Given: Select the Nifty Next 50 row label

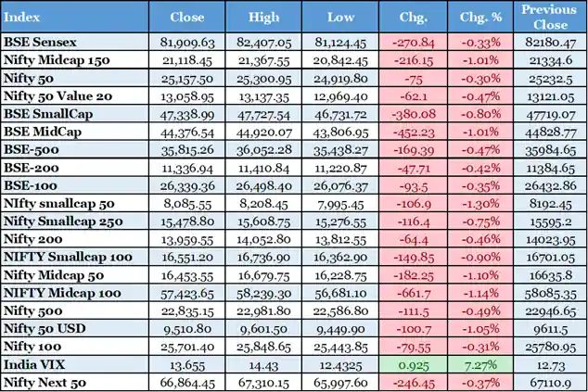Looking at the screenshot, I should tap(43, 382).
